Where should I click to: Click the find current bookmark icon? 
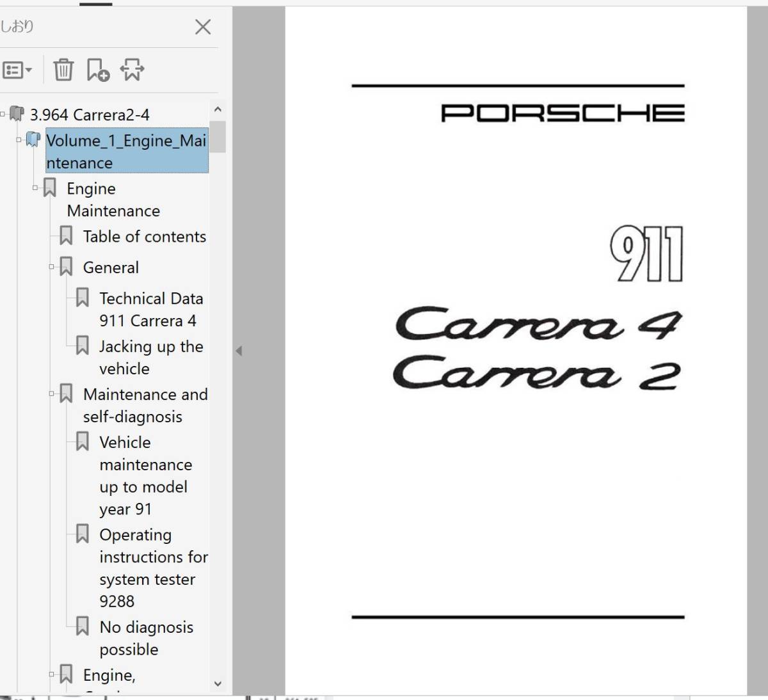(x=132, y=70)
